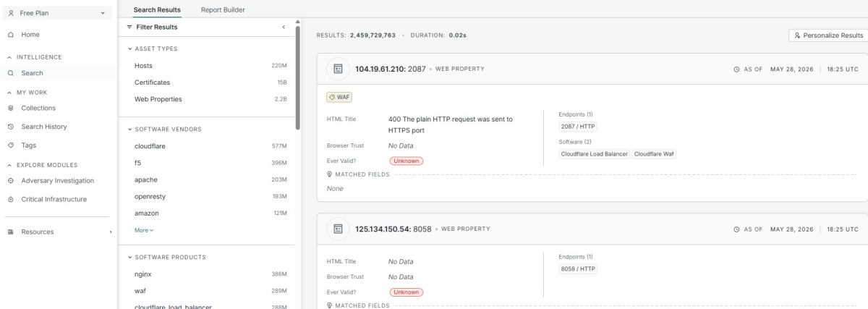Click the Adversary Investigation icon
The image size is (868, 309).
(x=11, y=180)
